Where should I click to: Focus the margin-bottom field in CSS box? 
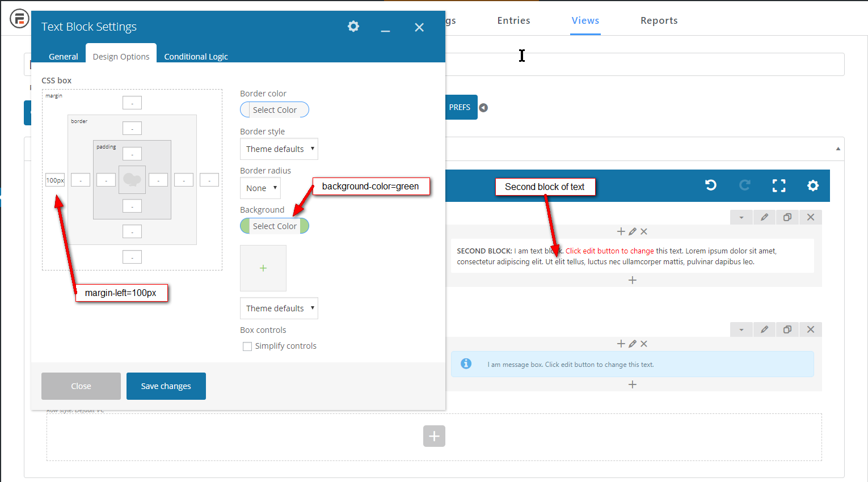point(132,257)
